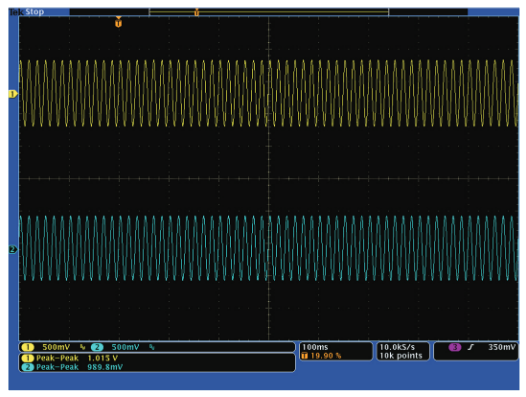Select the yellow channel 1 badge beside 500mV

[x=28, y=347]
